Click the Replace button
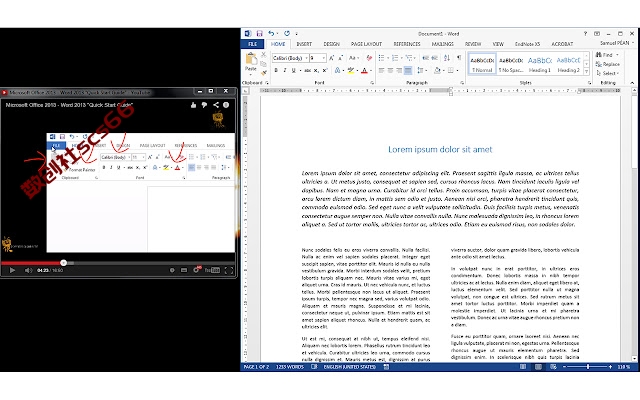The width and height of the screenshot is (640, 400). pos(608,64)
